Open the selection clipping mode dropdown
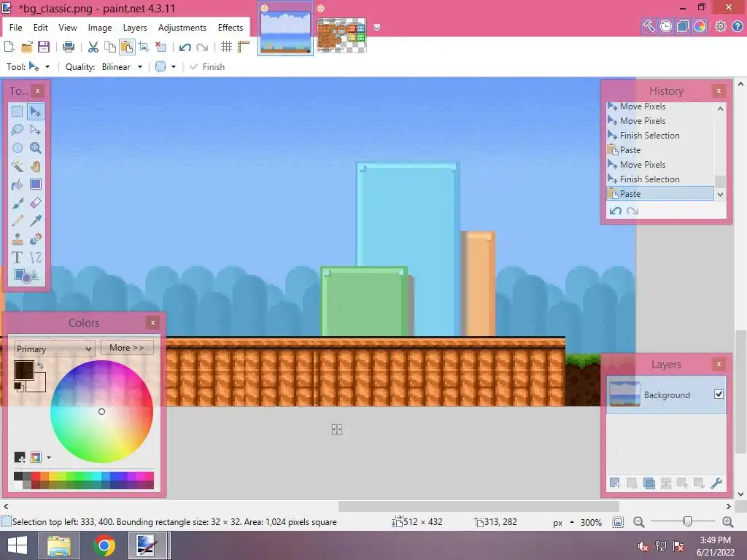This screenshot has height=560, width=747. point(166,66)
